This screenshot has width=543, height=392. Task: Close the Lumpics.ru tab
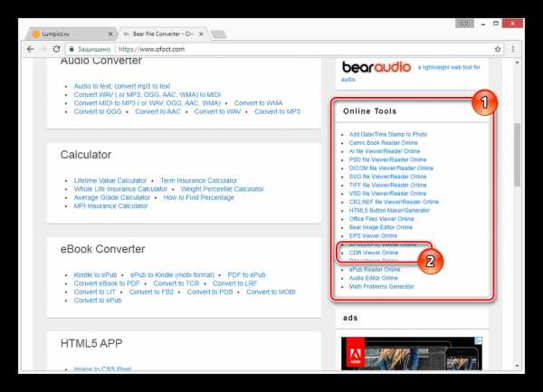click(x=110, y=33)
